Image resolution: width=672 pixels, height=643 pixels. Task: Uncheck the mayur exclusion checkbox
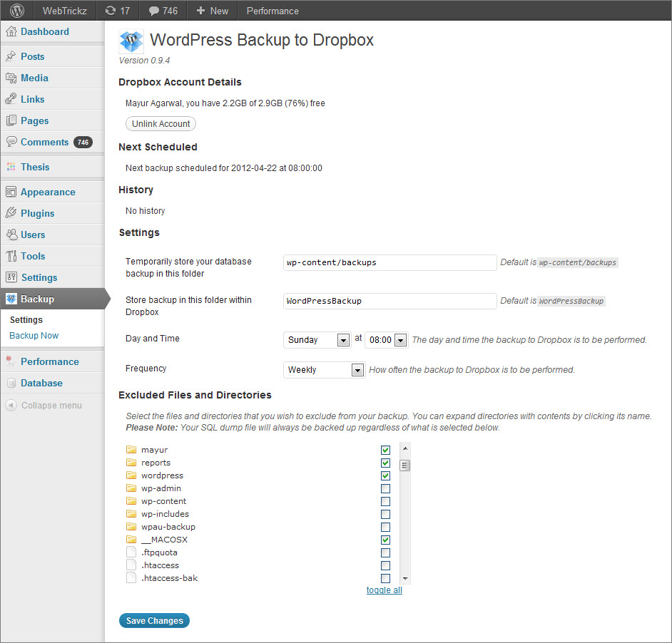click(385, 450)
